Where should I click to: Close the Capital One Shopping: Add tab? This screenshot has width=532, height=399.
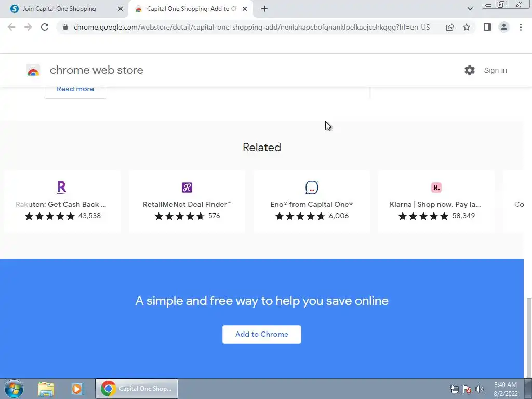pyautogui.click(x=245, y=9)
